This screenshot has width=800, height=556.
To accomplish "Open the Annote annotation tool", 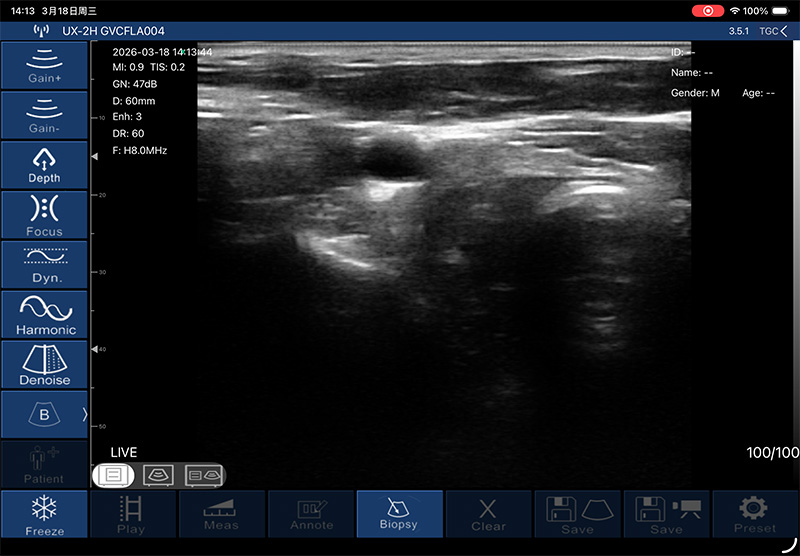I will pos(311,514).
